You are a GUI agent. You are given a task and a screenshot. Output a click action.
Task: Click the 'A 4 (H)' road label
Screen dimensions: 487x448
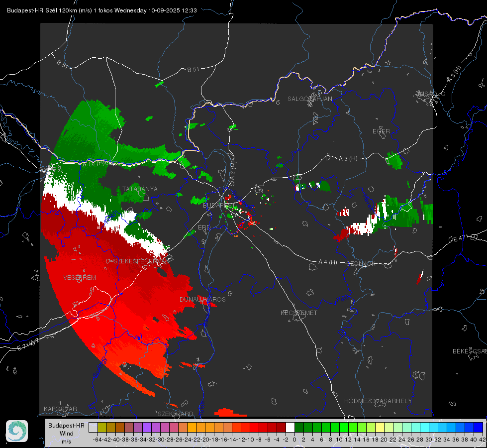[x=328, y=262]
